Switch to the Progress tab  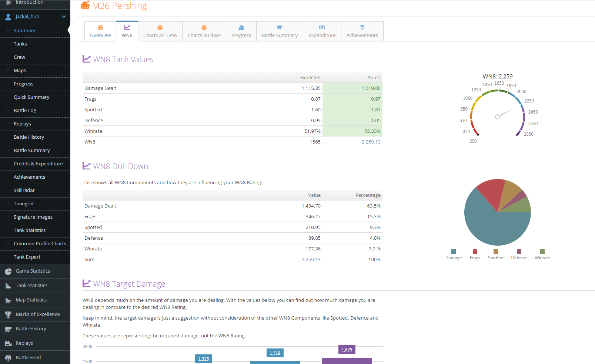[x=241, y=31]
